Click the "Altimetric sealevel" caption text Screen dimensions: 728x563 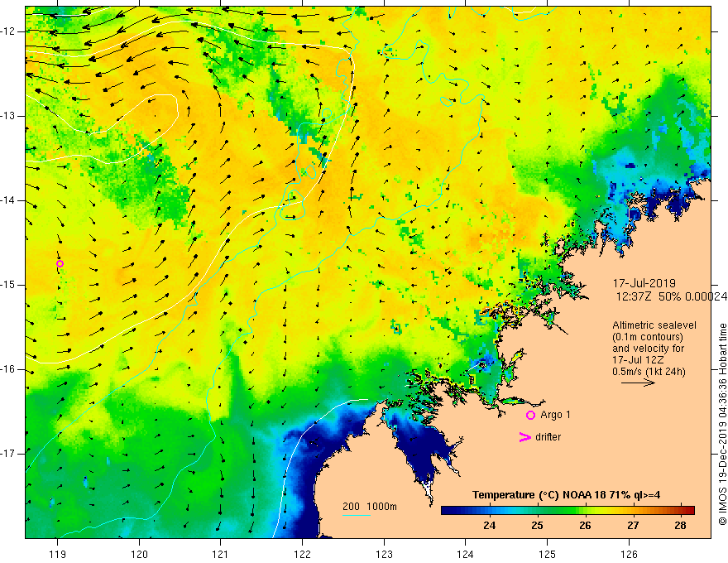(654, 325)
